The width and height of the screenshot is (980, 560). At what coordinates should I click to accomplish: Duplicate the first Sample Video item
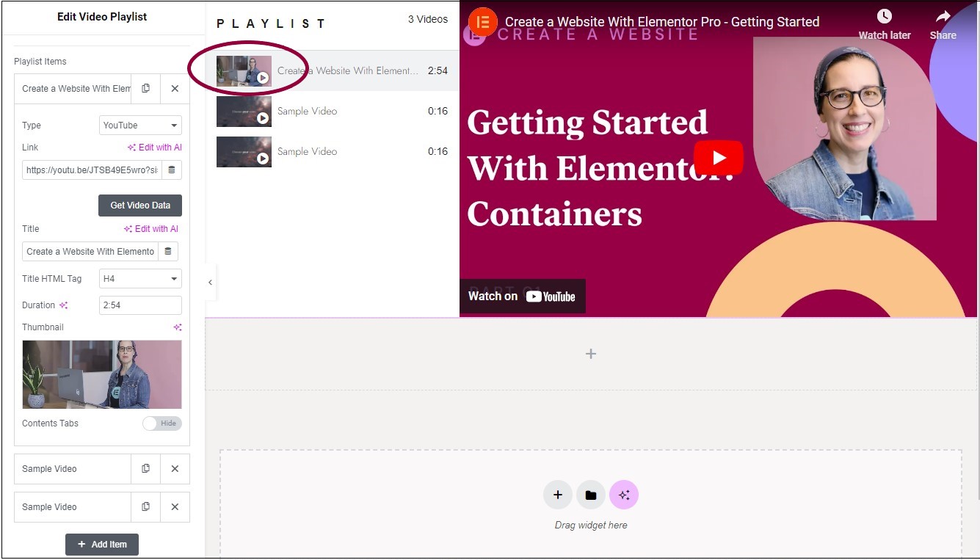(x=145, y=468)
